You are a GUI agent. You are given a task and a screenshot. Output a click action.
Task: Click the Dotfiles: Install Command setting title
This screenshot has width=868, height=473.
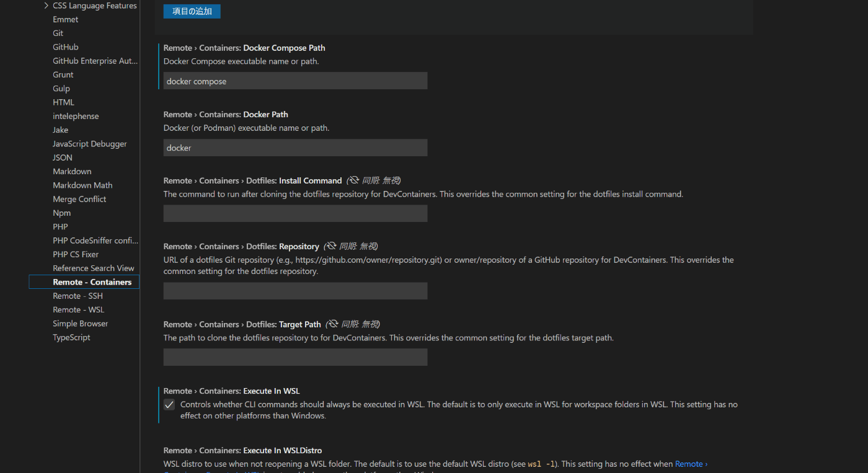tap(253, 181)
